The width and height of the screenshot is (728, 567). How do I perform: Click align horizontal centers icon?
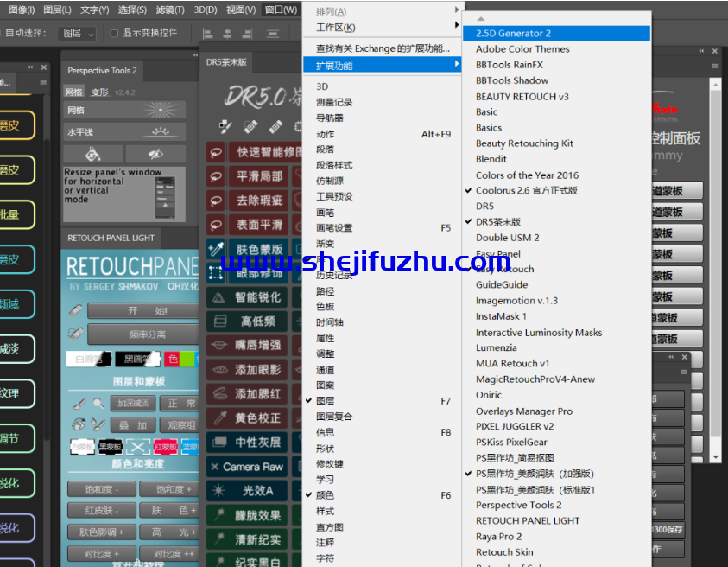point(227,34)
